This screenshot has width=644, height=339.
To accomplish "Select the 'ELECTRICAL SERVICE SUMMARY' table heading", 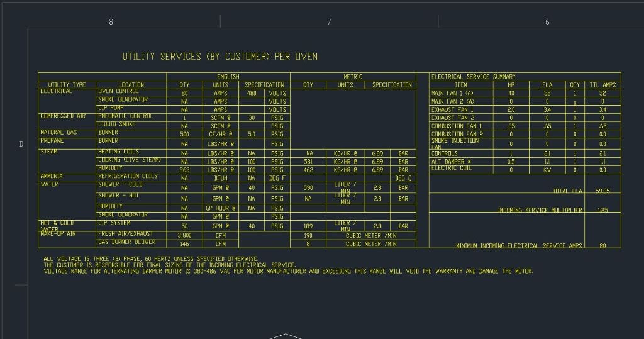I will click(473, 77).
